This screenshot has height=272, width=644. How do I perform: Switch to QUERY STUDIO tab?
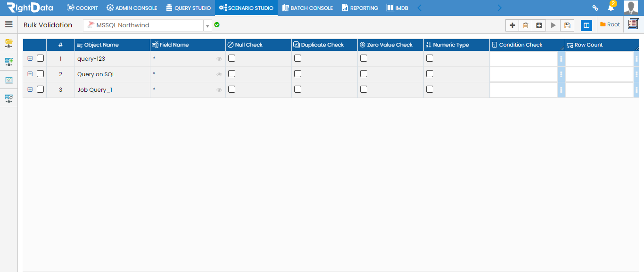click(189, 8)
